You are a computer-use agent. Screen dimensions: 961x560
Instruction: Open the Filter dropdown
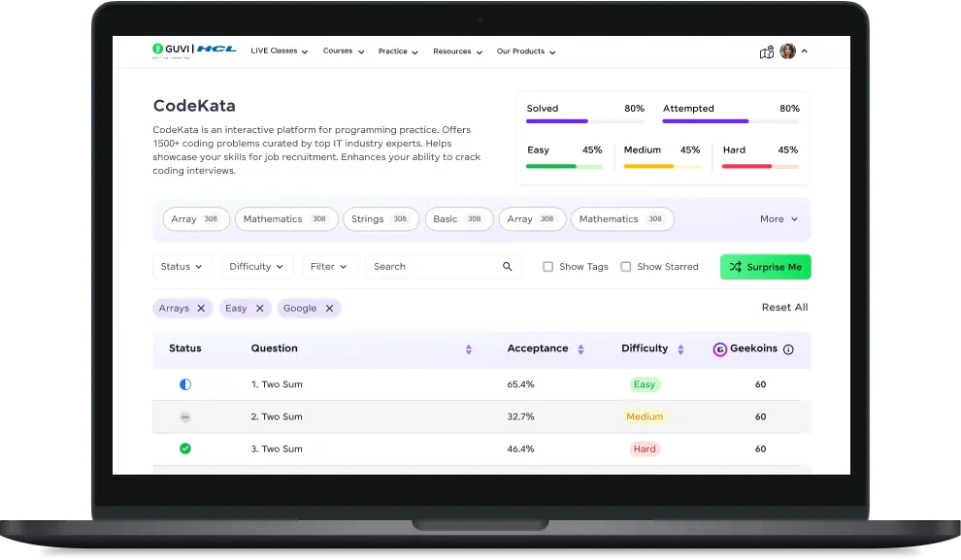pyautogui.click(x=329, y=267)
